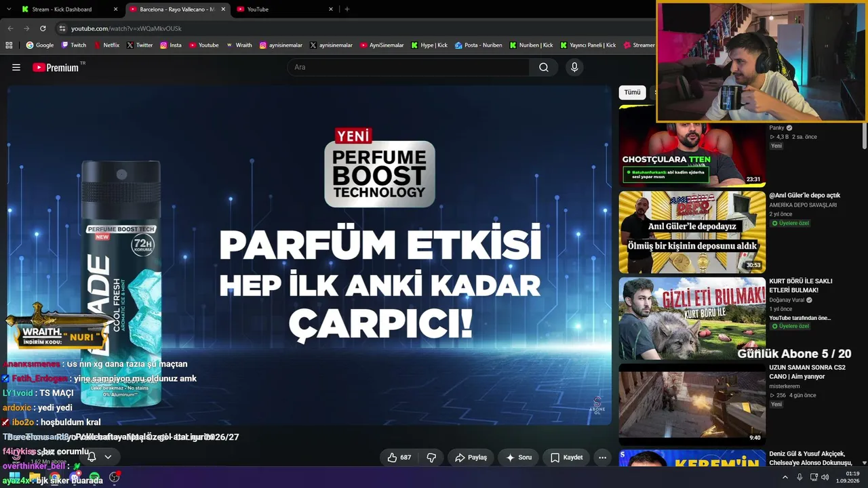This screenshot has width=868, height=488.
Task: Open the Youtube bookmark
Action: (204, 45)
